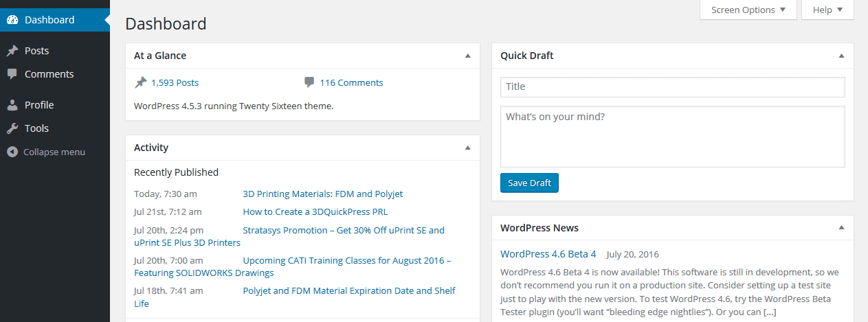Click the Collapse menu arrow icon
Screen dimensions: 868x322
pos(12,152)
